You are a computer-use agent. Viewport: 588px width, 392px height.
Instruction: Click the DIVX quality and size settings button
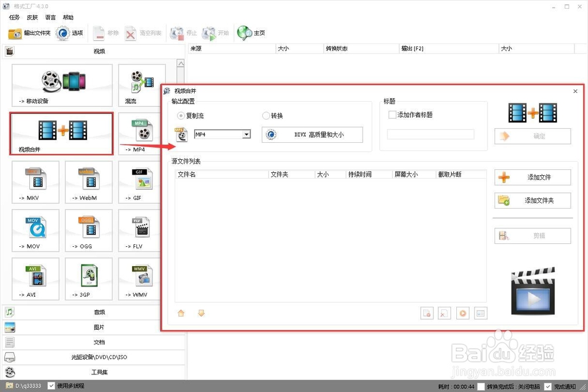click(x=312, y=135)
